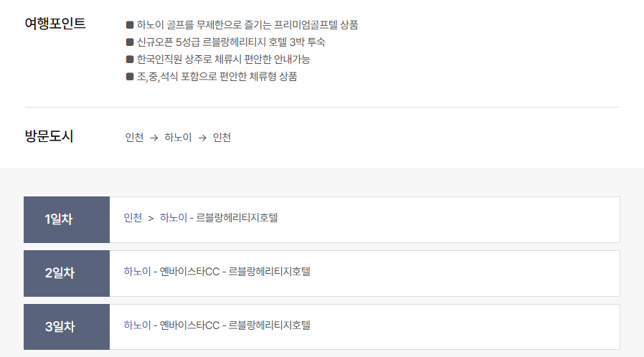Viewport: 644px width, 357px height.
Task: Open the 하노이 link in the 2일차 row
Action: 137,272
